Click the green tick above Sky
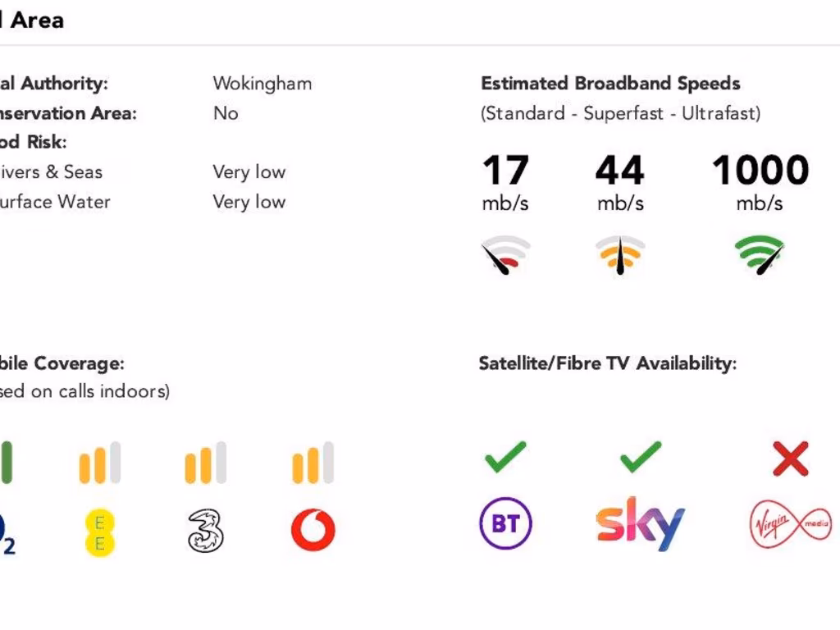840x630 pixels. coord(641,457)
